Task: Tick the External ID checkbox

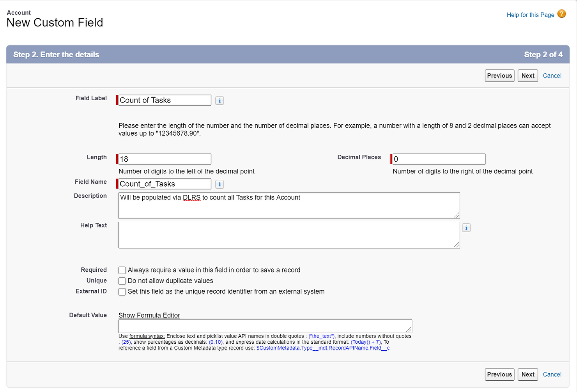Action: [x=122, y=291]
